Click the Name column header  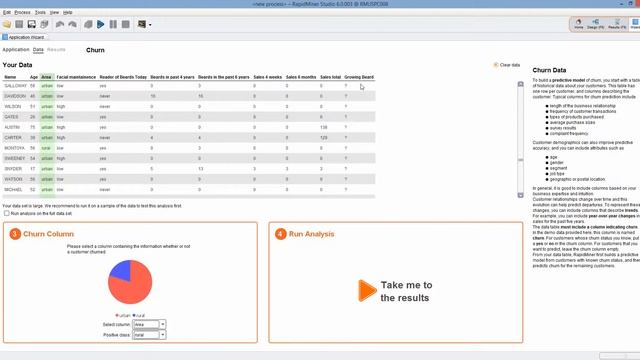[x=10, y=77]
